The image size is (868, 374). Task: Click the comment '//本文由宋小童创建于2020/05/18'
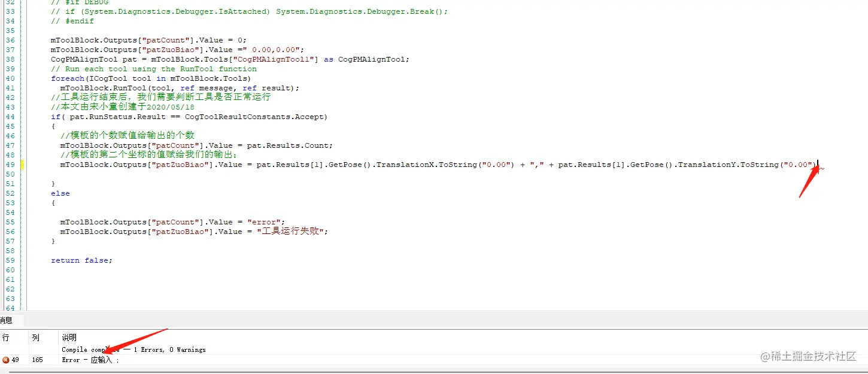[x=123, y=107]
